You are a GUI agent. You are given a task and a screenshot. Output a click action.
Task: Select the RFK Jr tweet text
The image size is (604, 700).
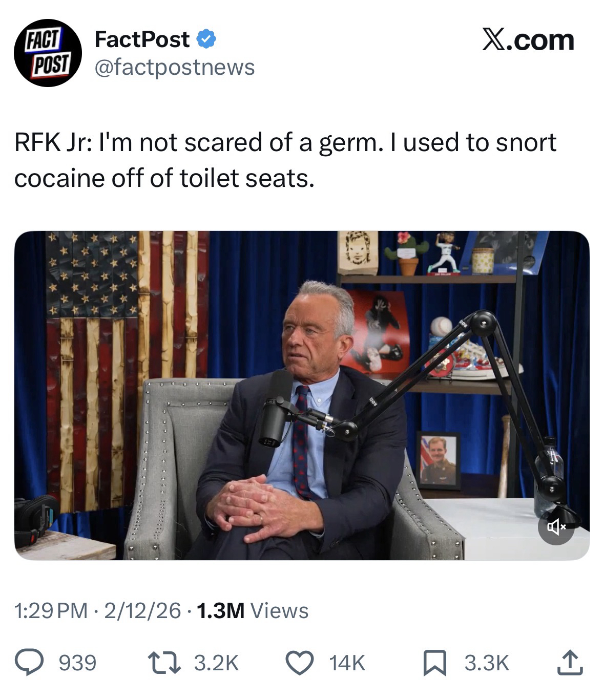tap(285, 160)
